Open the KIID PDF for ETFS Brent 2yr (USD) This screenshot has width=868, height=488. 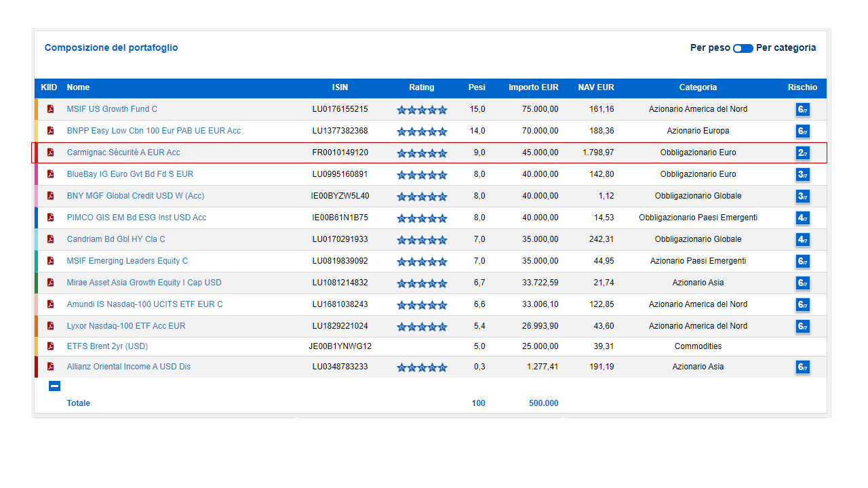click(50, 346)
